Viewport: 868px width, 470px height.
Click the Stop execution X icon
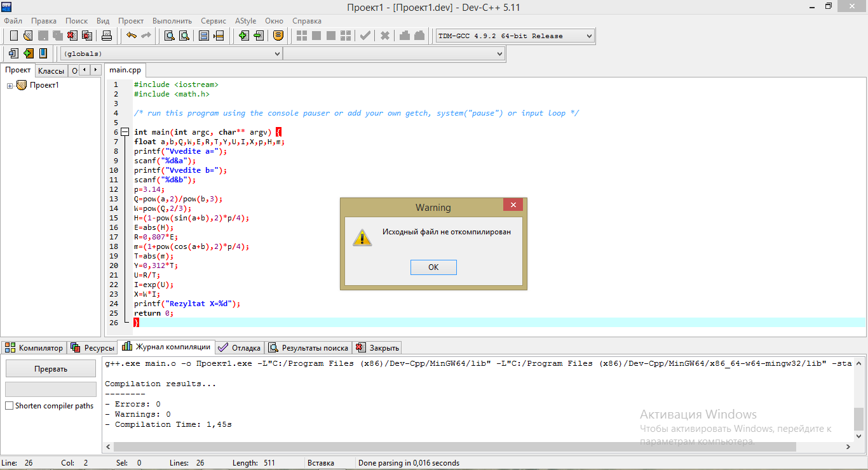click(x=385, y=36)
